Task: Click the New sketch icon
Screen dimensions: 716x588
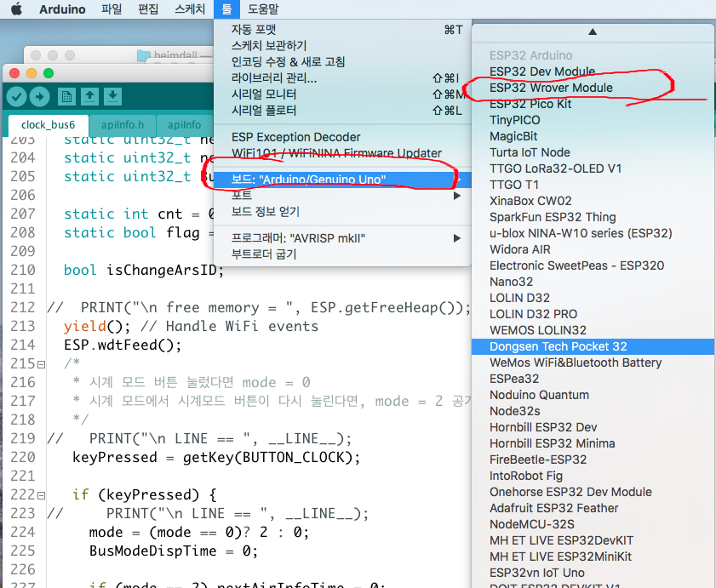Action: tap(66, 96)
